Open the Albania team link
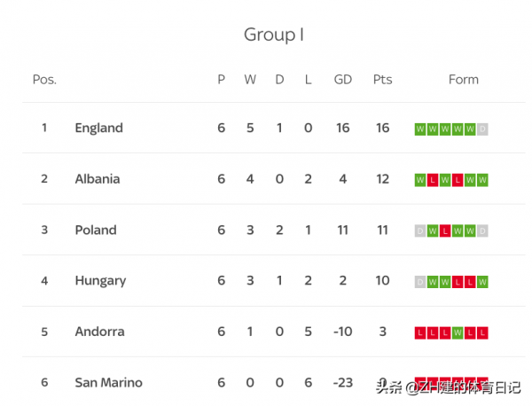Viewport: 532px width, 406px height. pos(97,179)
